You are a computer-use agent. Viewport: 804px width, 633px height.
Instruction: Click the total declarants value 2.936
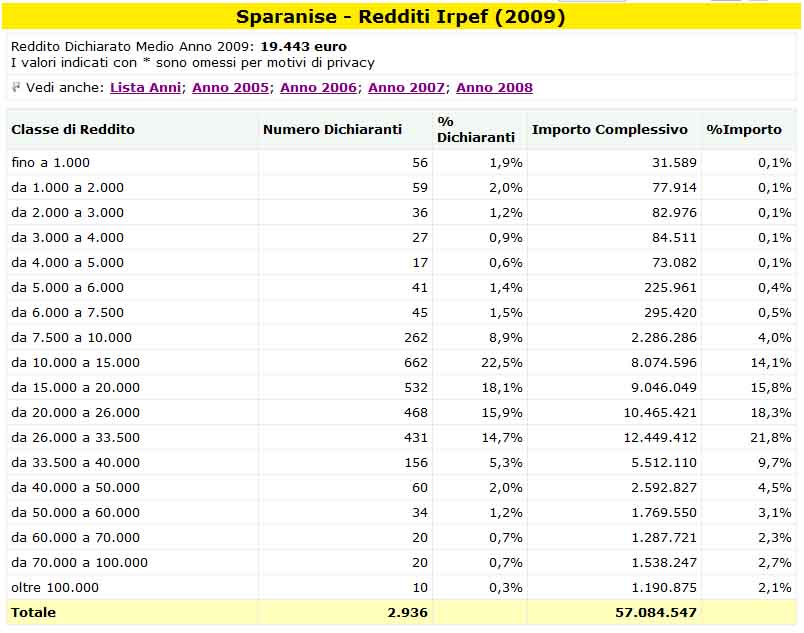408,612
